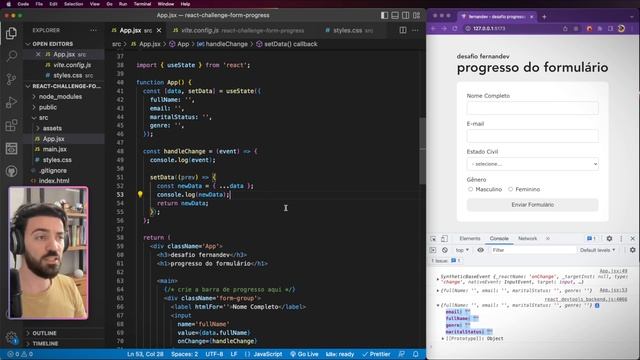The width and height of the screenshot is (640, 360).
Task: Open the View menu in the menu bar
Action: click(95, 4)
